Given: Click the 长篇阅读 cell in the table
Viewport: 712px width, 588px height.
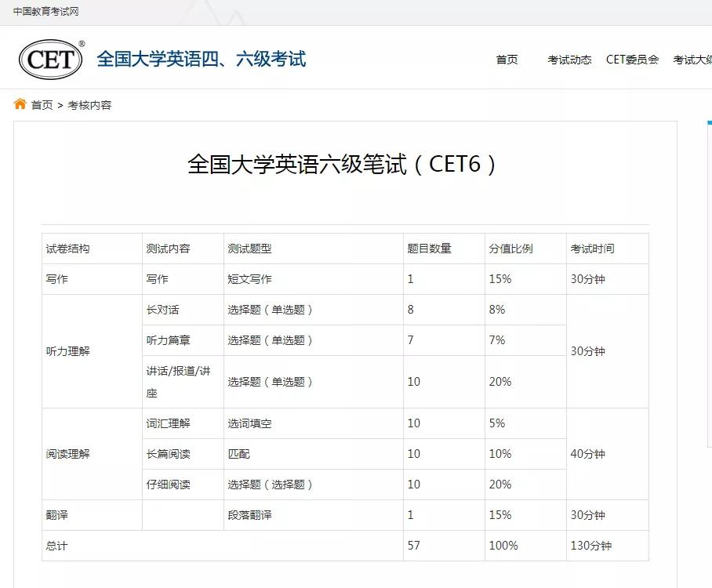Looking at the screenshot, I should point(168,454).
